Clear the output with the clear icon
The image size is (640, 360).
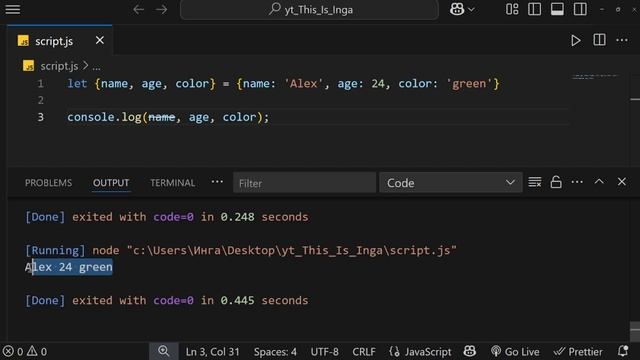tap(535, 182)
